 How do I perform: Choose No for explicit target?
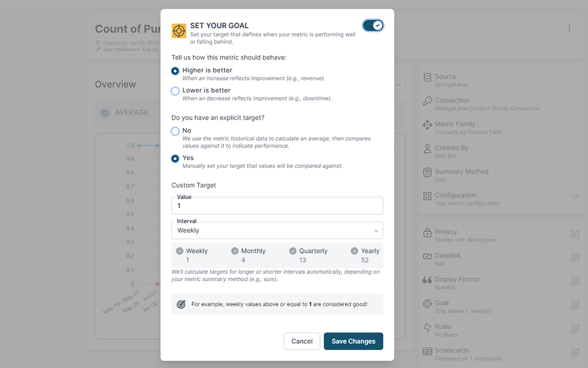click(175, 131)
